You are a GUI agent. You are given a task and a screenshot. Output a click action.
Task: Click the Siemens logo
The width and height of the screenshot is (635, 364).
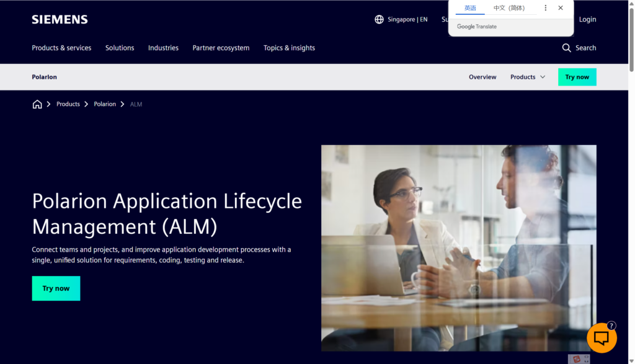point(60,19)
